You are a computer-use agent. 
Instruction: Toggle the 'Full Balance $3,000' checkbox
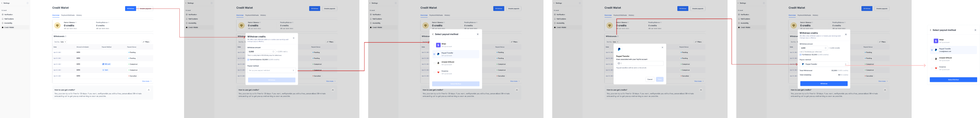pos(800,55)
